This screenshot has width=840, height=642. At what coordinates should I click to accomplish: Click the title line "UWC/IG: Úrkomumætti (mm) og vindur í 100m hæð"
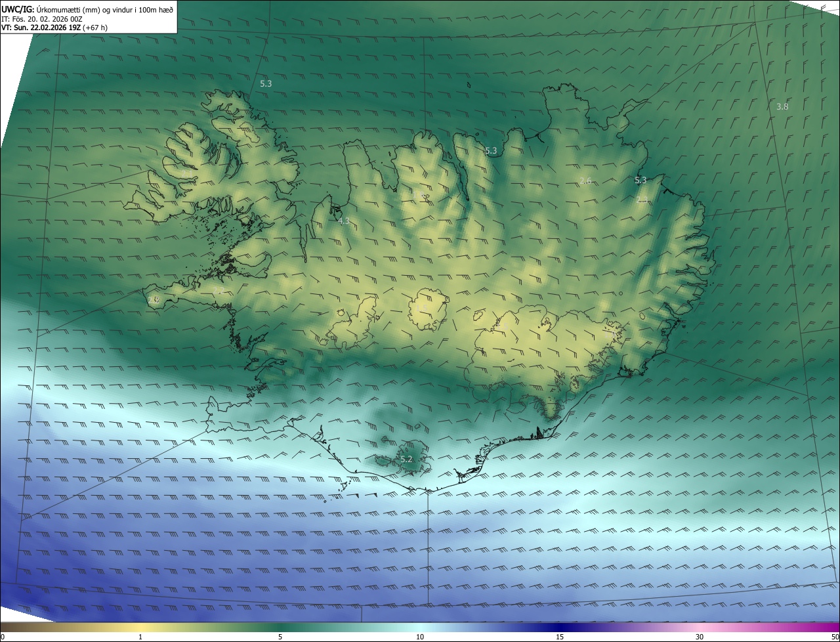click(x=87, y=9)
